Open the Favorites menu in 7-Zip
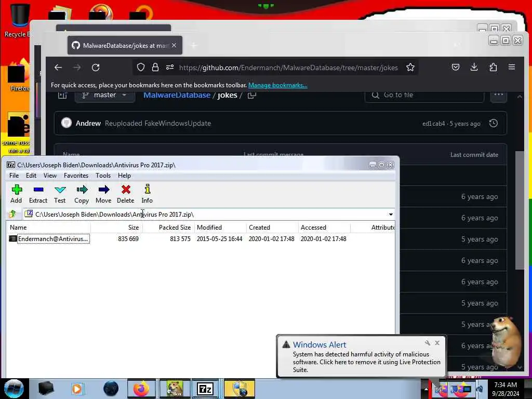Screen dimensions: 532x399 click(x=76, y=176)
